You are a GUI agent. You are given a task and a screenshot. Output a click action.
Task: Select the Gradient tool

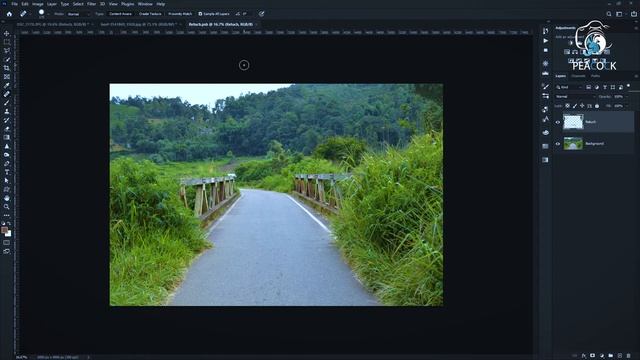pyautogui.click(x=7, y=137)
